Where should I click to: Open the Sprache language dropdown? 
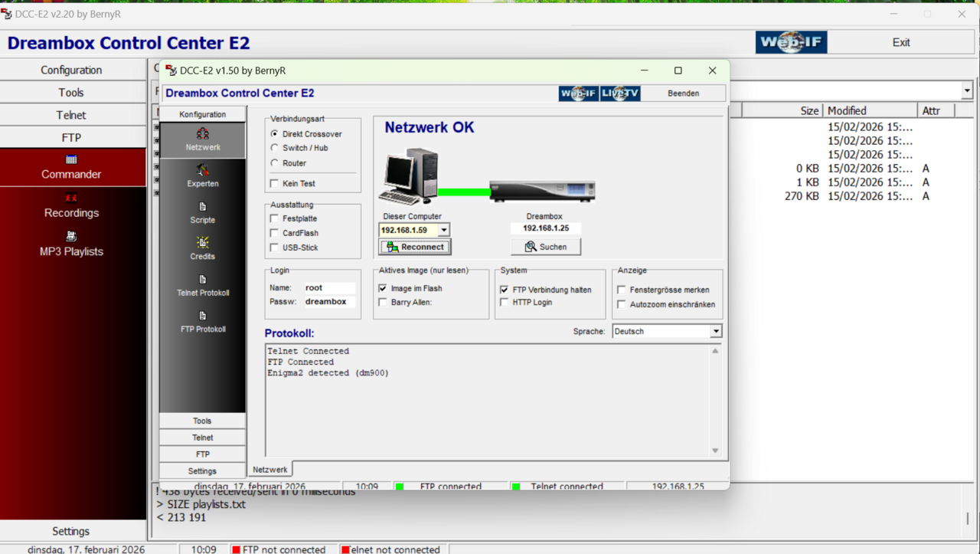point(714,330)
